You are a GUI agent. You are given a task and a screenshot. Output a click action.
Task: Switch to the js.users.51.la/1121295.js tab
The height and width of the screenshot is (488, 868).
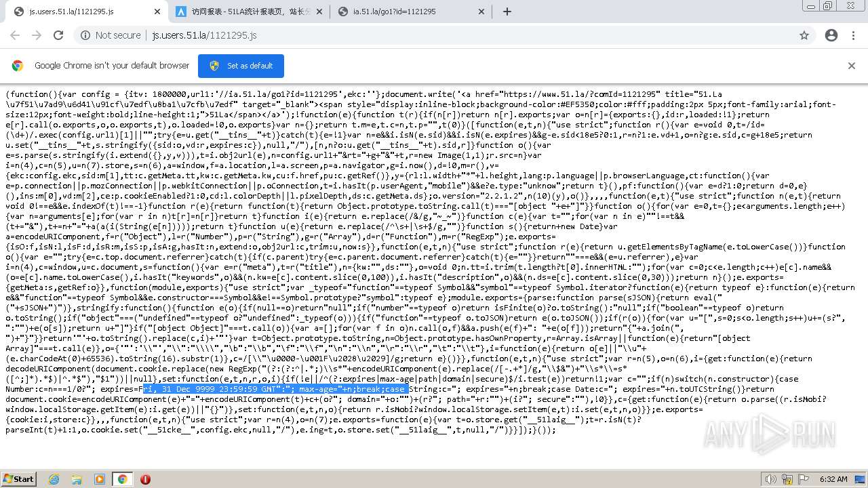pyautogui.click(x=87, y=12)
